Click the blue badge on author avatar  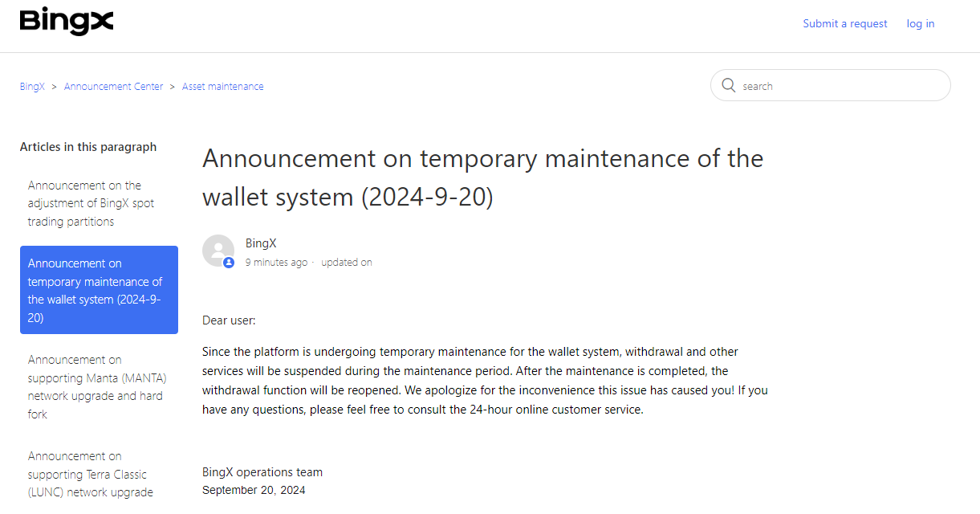pyautogui.click(x=229, y=263)
